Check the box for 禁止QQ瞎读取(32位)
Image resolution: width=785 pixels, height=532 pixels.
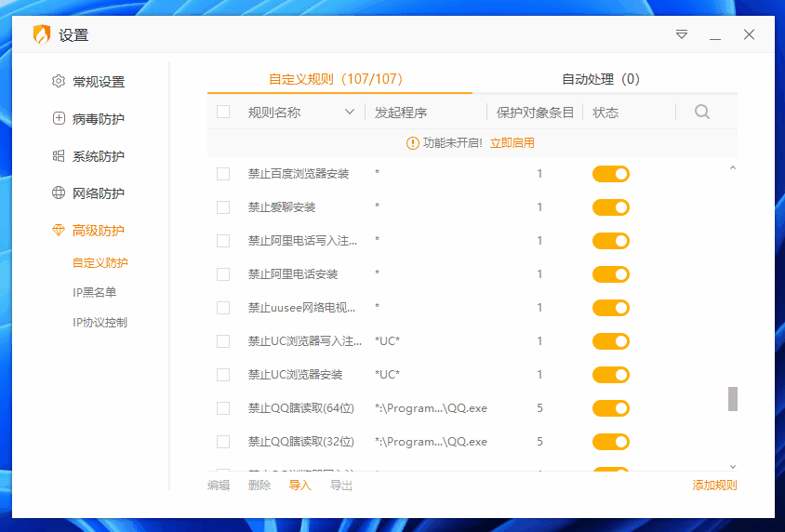coord(223,442)
